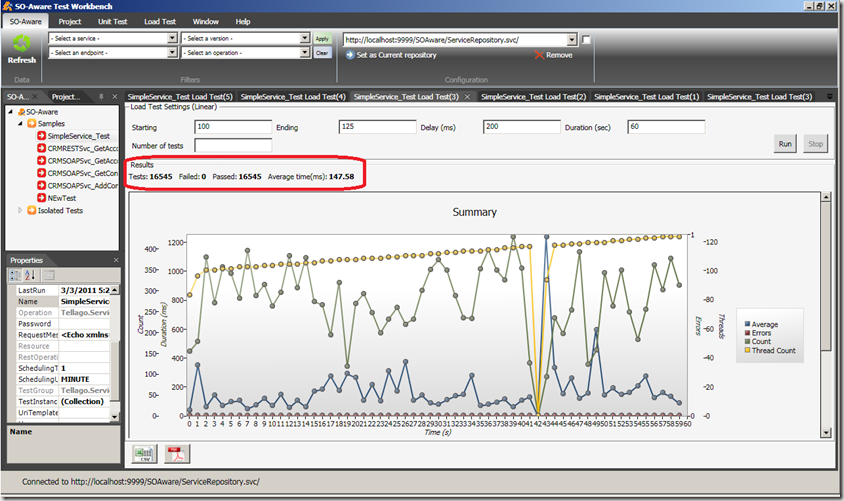Toggle the checkbox beside the repository URL
This screenshot has height=501, width=844.
[x=586, y=39]
